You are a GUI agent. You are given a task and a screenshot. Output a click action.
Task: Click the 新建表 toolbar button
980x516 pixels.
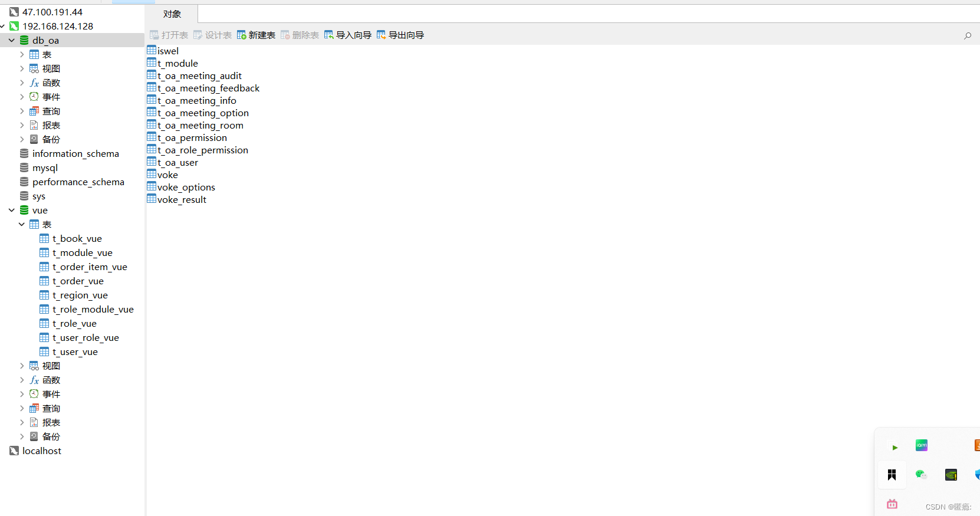[256, 35]
